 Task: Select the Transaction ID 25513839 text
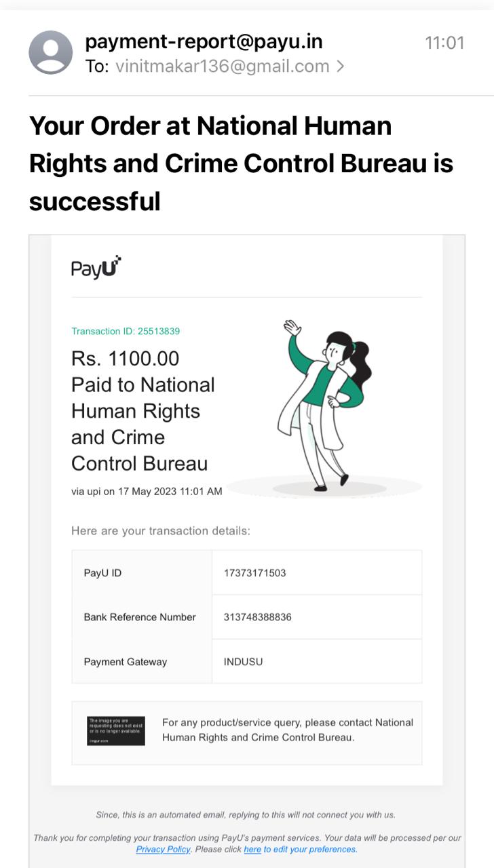pos(126,332)
